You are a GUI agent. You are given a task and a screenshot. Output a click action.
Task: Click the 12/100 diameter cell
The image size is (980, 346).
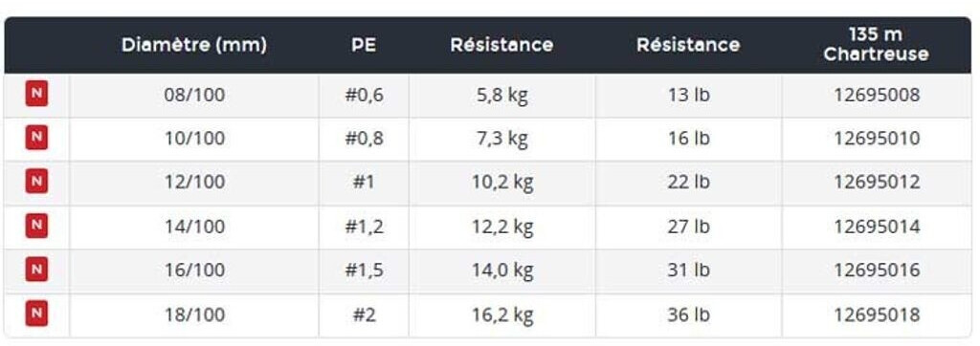coord(194,183)
